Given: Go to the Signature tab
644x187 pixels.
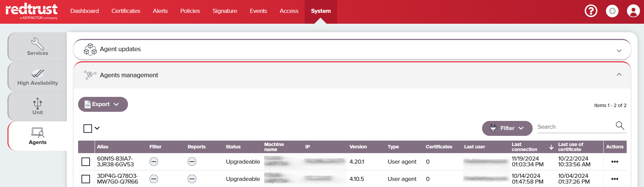Looking at the screenshot, I should click(x=225, y=11).
